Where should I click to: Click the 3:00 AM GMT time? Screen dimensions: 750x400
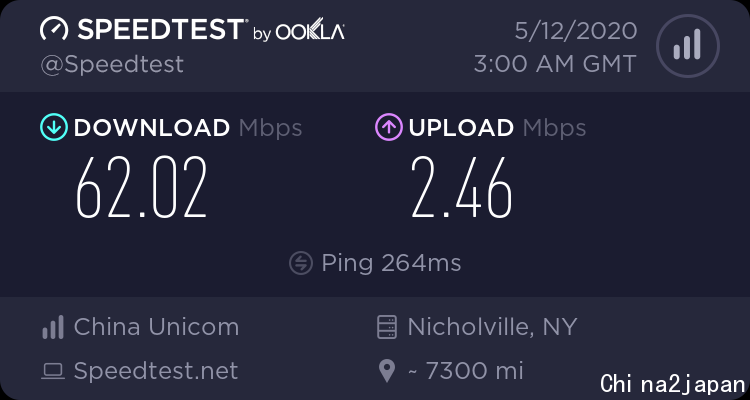555,64
